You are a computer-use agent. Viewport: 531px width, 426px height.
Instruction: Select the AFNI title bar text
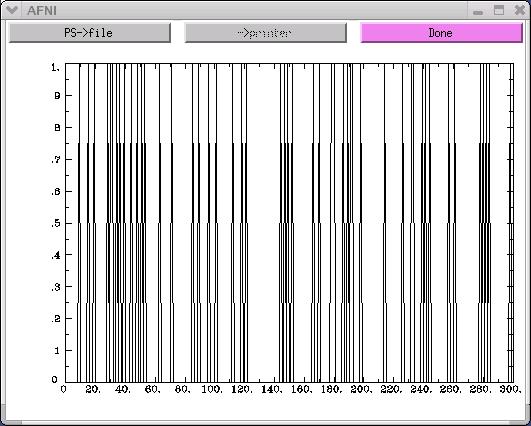(x=42, y=10)
